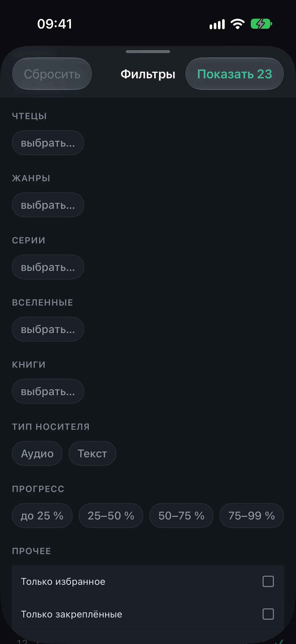Open the Серии выбрать selector
This screenshot has height=644, width=296.
tap(48, 267)
